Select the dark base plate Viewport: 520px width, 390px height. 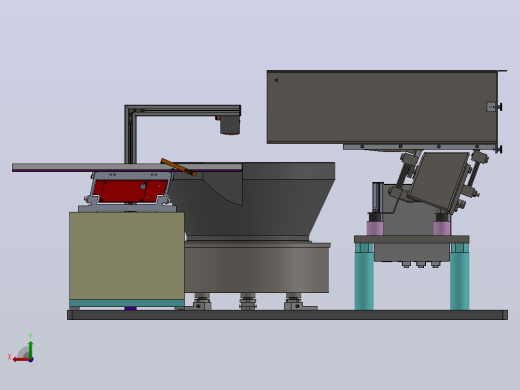pos(287,315)
